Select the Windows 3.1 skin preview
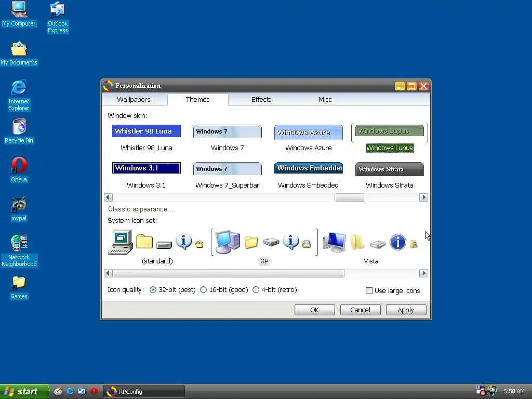Viewport: 532px width, 399px height. [x=146, y=168]
